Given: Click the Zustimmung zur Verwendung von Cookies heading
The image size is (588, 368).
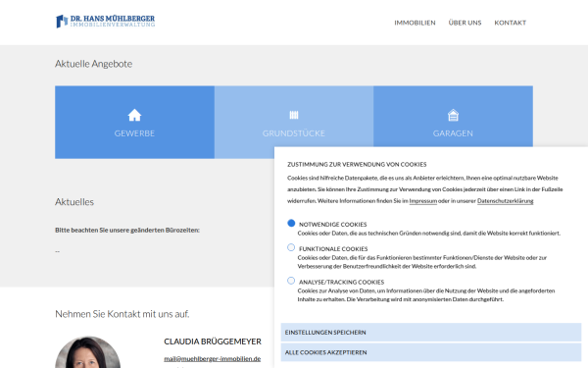Looking at the screenshot, I should coord(357,165).
